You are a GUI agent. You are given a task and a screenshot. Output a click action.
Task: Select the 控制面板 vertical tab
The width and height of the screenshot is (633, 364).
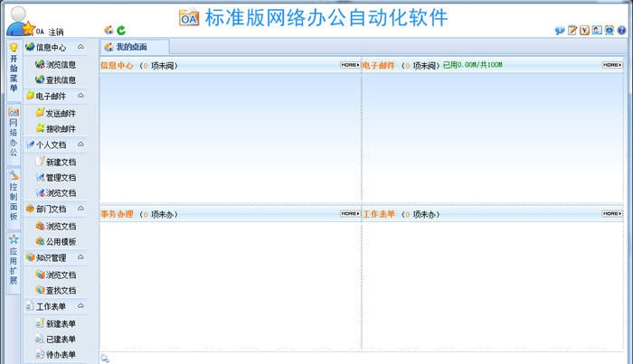tap(14, 198)
